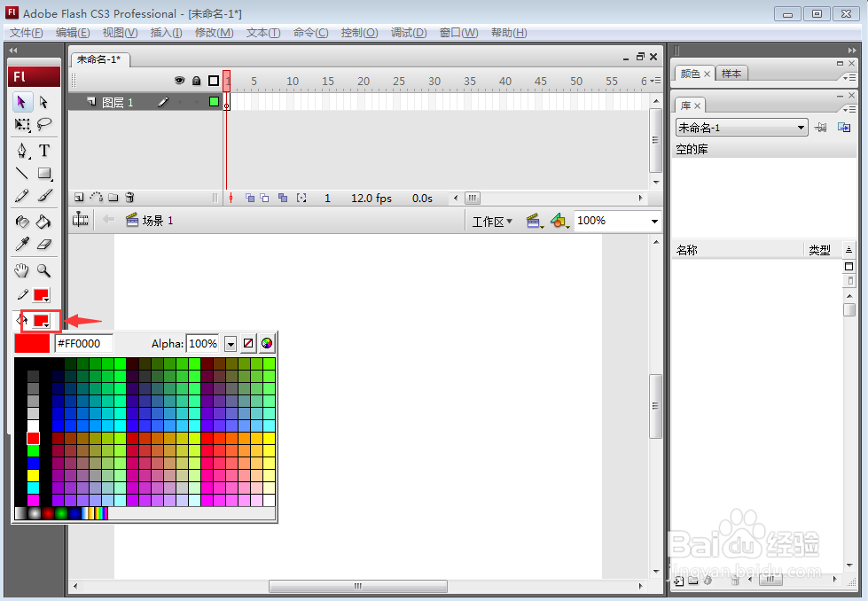Viewport: 868px width, 601px height.
Task: Select the Brush tool
Action: pos(43,195)
